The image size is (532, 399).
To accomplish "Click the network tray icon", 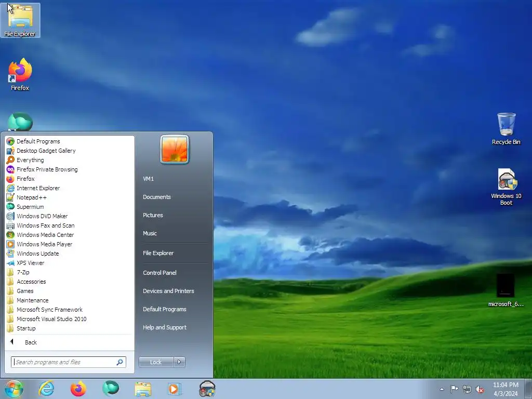I will [467, 389].
